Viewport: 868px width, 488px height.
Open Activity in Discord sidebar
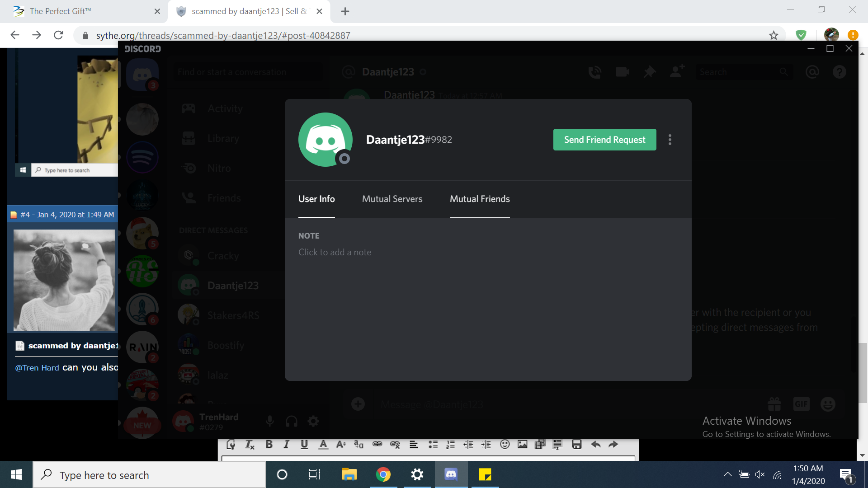[x=226, y=108]
